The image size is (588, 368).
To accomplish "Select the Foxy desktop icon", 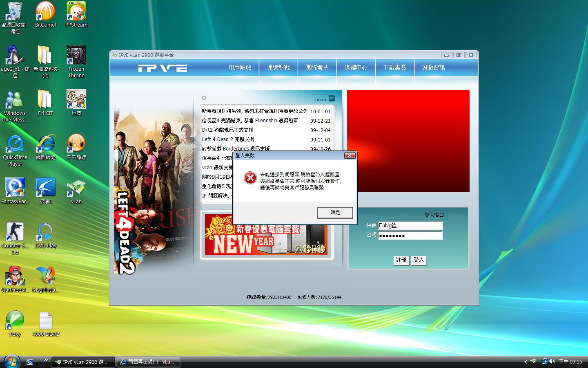I will 15,323.
